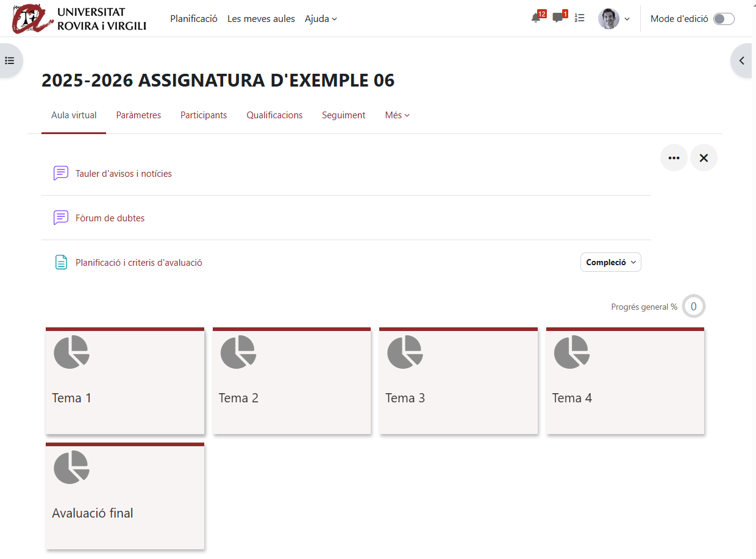Click the three-dots options button
Viewport: 756px width, 559px height.
674,158
